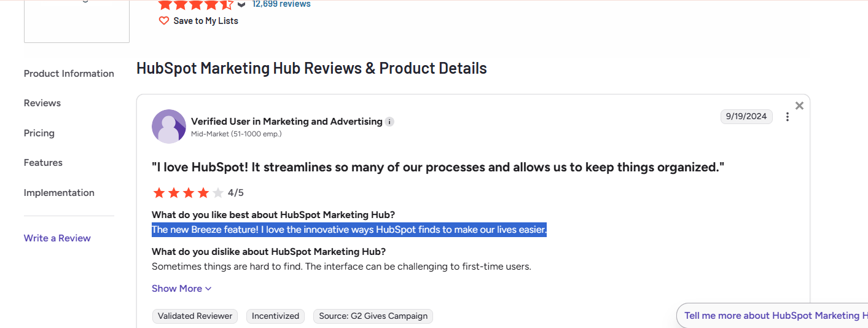Click the purple reviewer avatar
Screen dimensions: 868x328
[x=169, y=127]
